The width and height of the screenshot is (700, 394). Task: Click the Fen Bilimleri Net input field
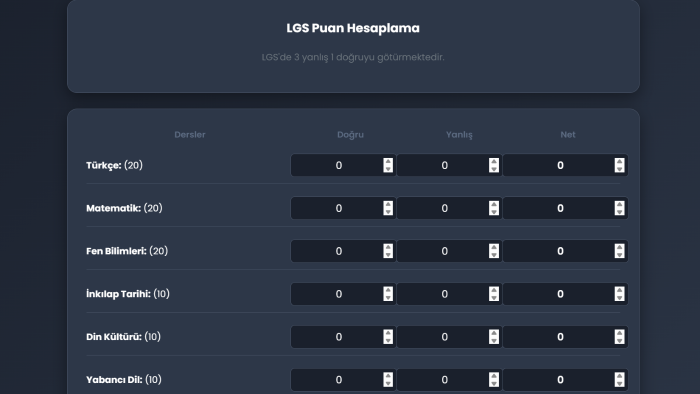pos(565,251)
